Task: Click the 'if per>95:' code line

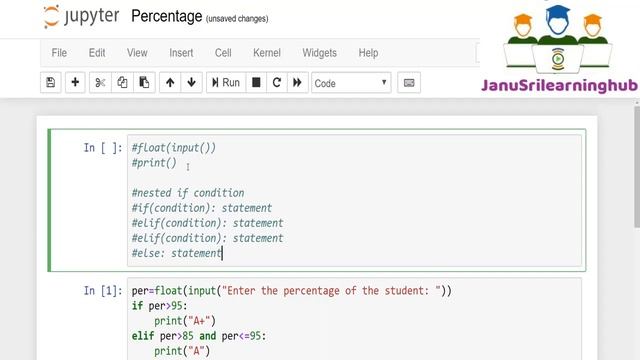Action: coord(159,306)
